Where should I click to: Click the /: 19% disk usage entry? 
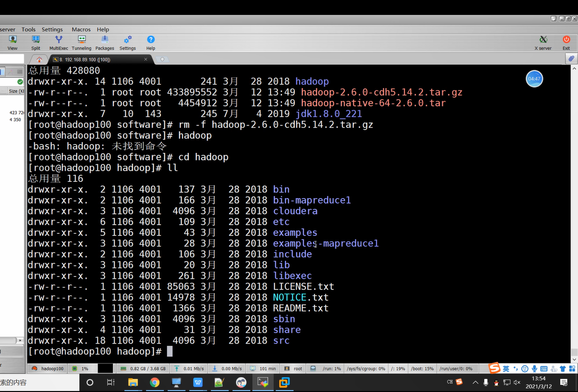pos(397,368)
